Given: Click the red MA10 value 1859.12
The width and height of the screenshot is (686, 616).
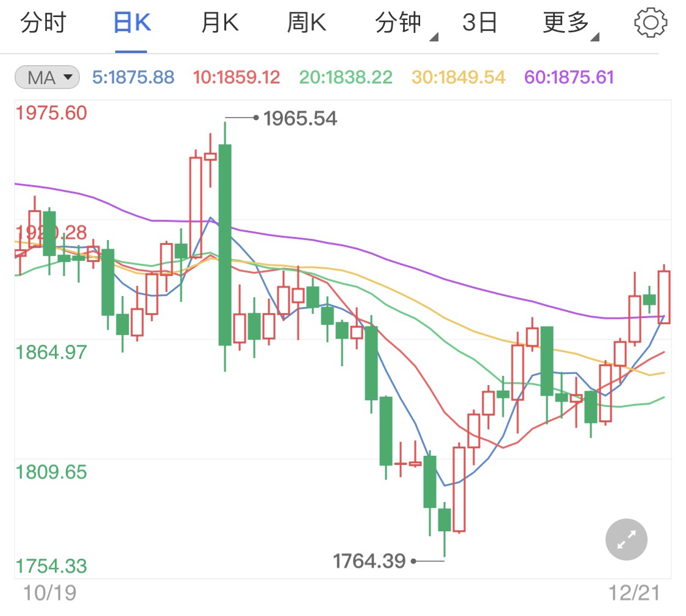Looking at the screenshot, I should click(236, 77).
